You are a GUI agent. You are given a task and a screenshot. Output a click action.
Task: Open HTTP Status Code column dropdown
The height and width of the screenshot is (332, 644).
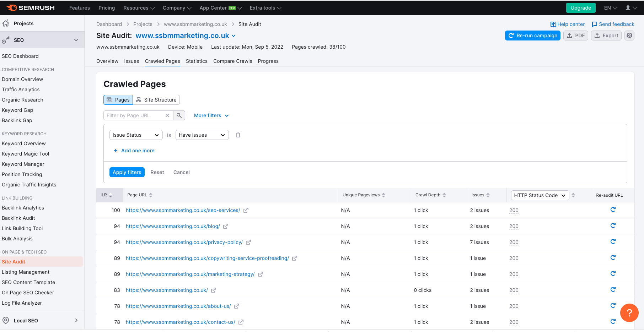540,195
